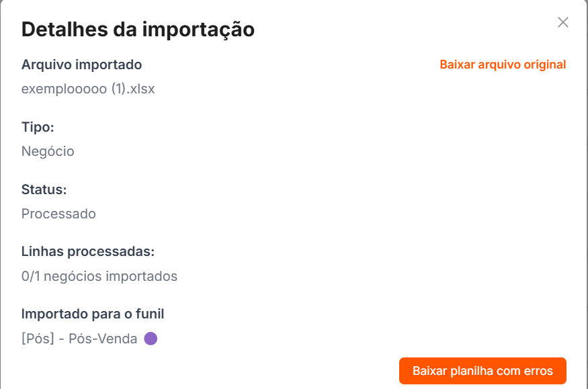Close the import details dialog
This screenshot has width=588, height=389.
tap(563, 22)
